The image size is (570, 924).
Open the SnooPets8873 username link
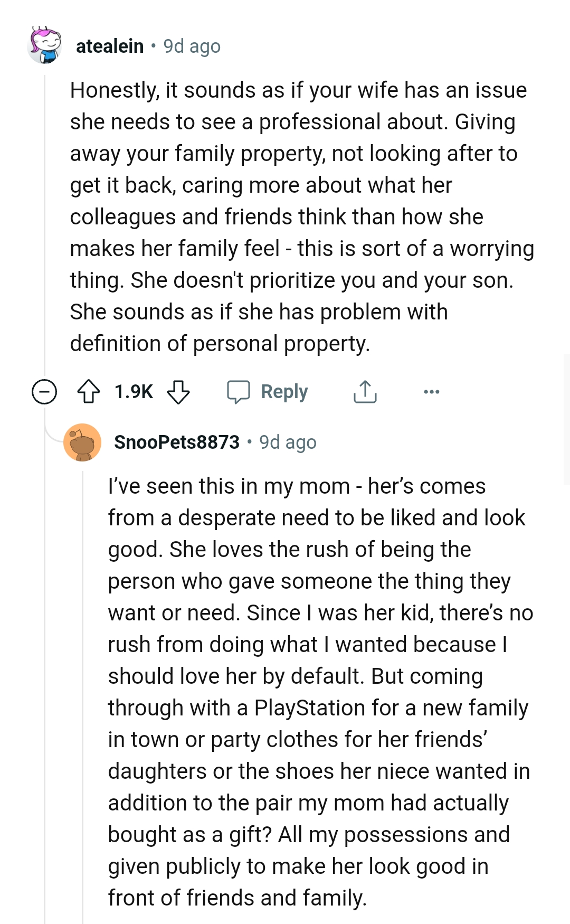(x=177, y=442)
